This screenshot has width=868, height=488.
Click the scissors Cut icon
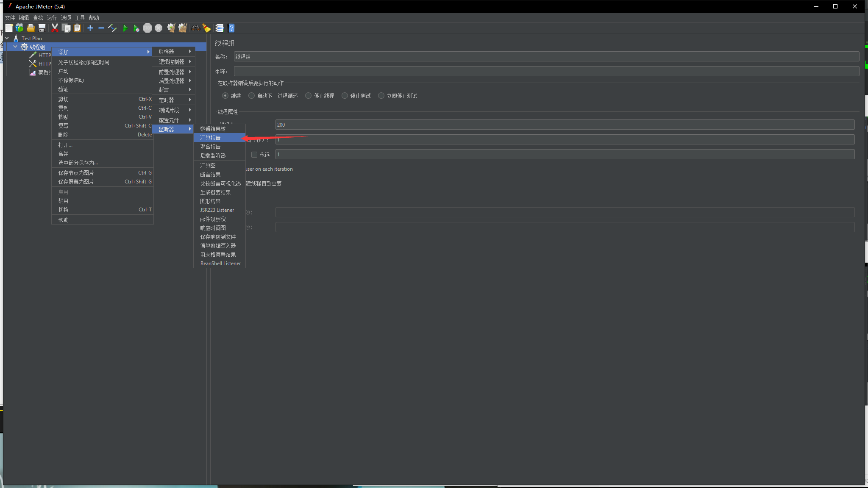(x=55, y=28)
